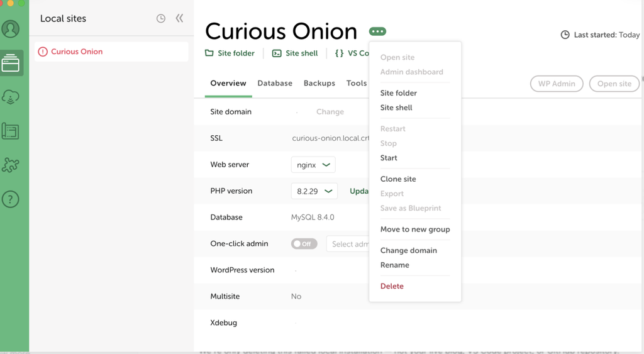The width and height of the screenshot is (644, 354).
Task: Collapse the Local sites panel
Action: [x=179, y=18]
